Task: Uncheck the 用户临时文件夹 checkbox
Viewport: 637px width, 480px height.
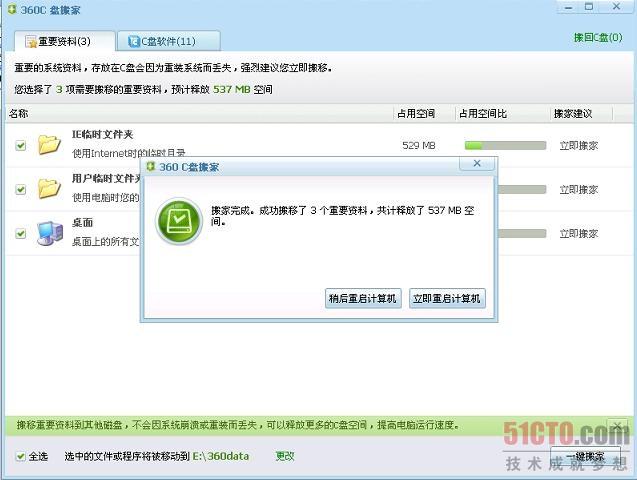Action: coord(20,189)
